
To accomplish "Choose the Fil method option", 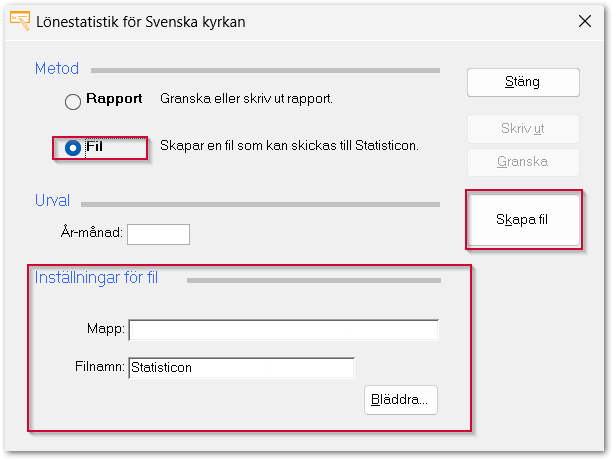I will click(x=72, y=148).
